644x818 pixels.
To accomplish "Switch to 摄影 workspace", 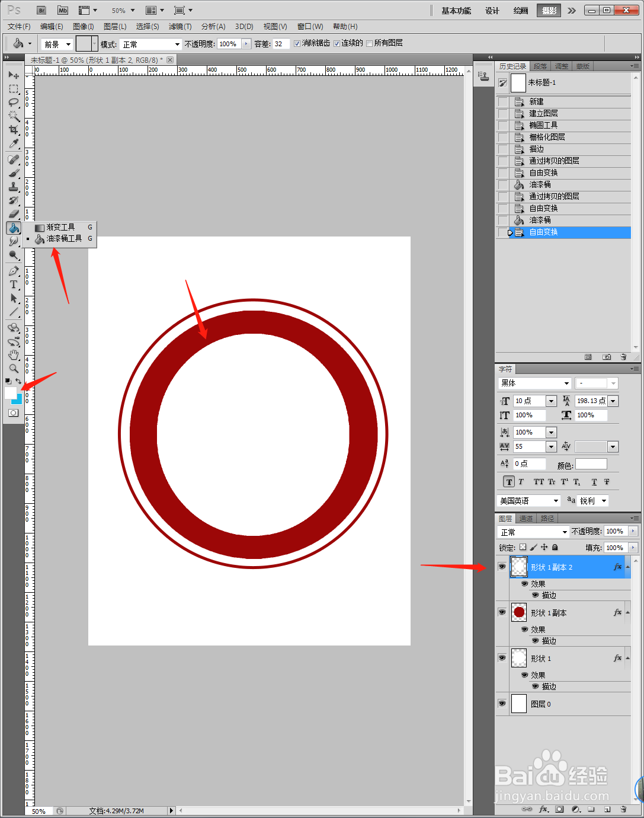I will point(549,11).
